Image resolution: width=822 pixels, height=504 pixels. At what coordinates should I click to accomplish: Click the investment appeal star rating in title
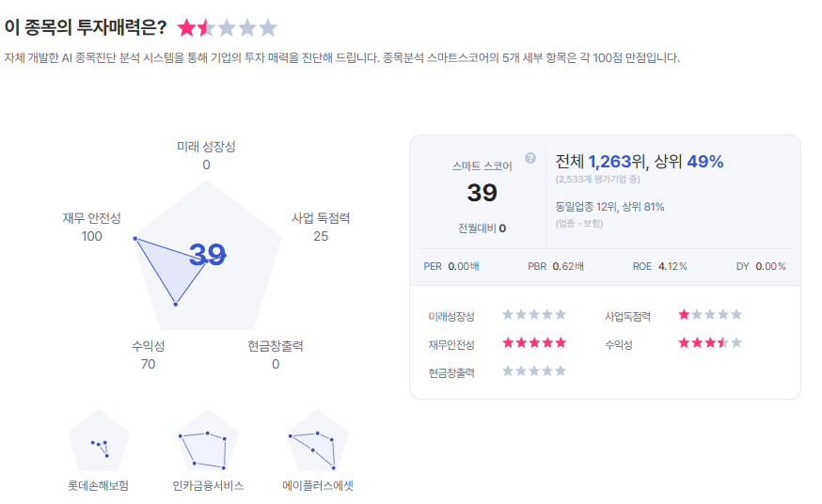228,27
